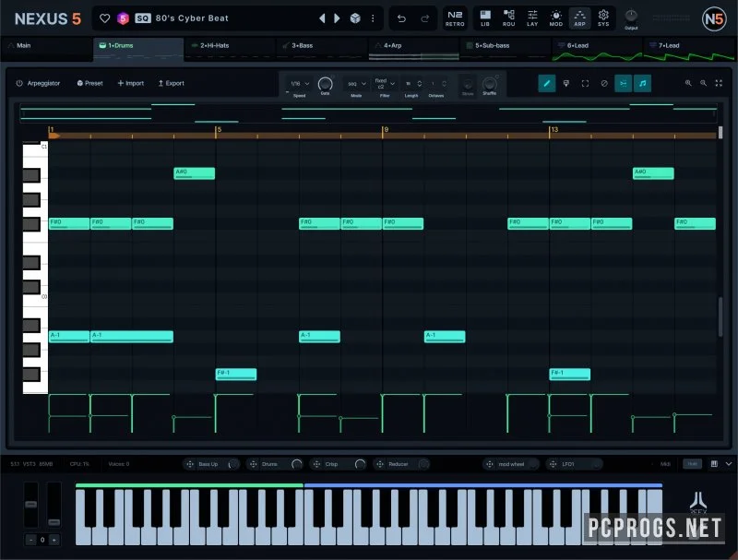The width and height of the screenshot is (738, 560).
Task: Expand the bottom panel chevron
Action: [x=729, y=464]
